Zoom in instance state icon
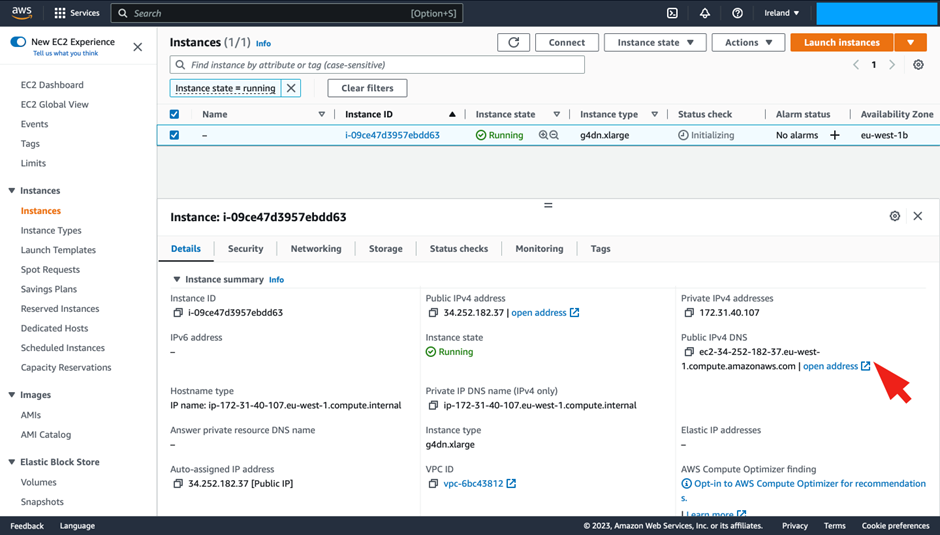 coord(543,135)
